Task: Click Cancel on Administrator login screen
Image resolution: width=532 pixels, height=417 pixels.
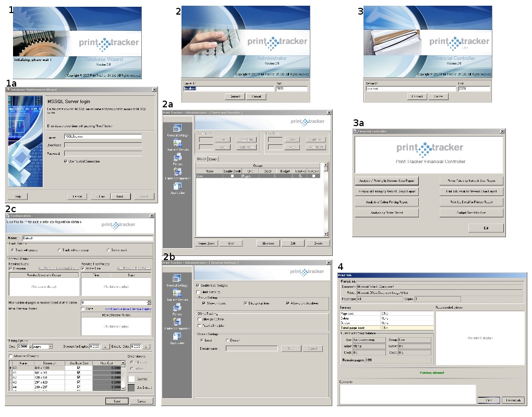Action: click(257, 96)
